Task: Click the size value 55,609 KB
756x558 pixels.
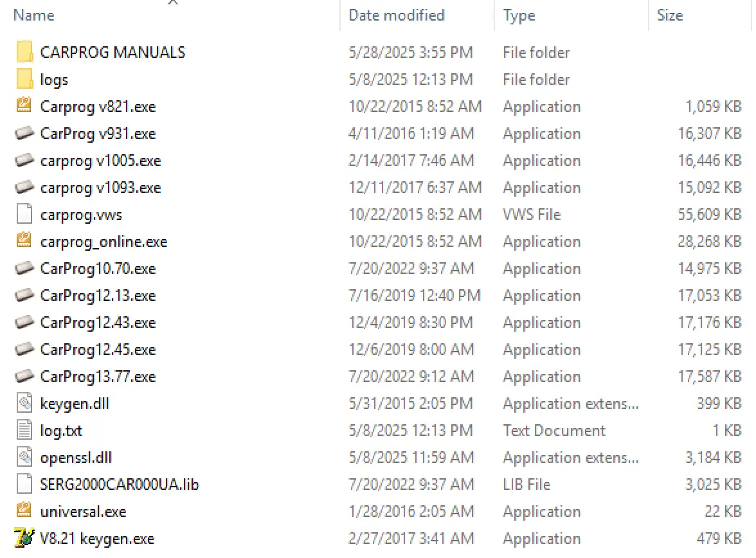Action: [709, 214]
